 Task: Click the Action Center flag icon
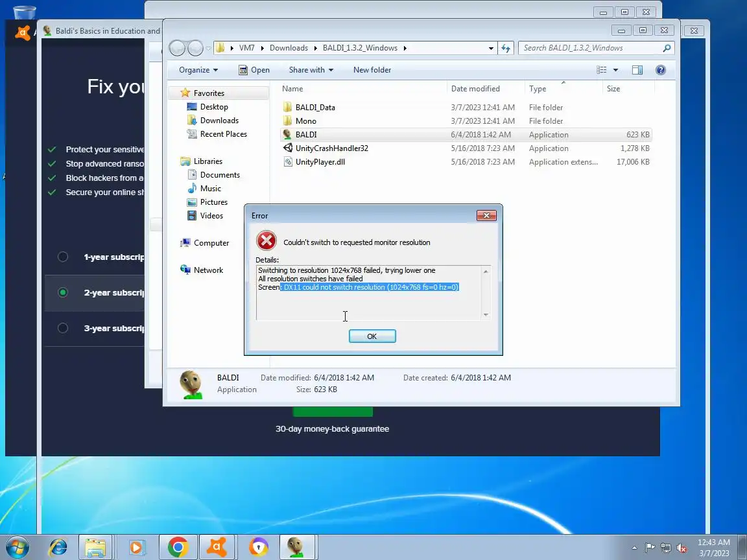[x=649, y=548]
